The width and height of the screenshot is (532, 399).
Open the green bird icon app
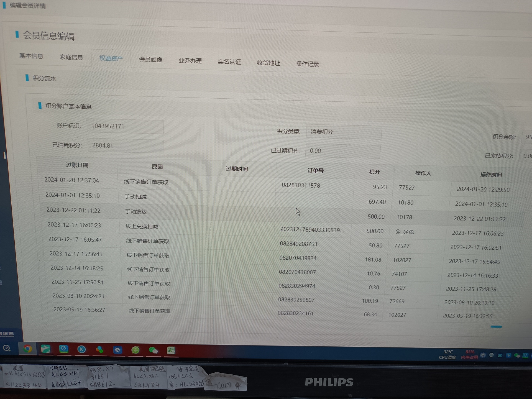pos(45,349)
